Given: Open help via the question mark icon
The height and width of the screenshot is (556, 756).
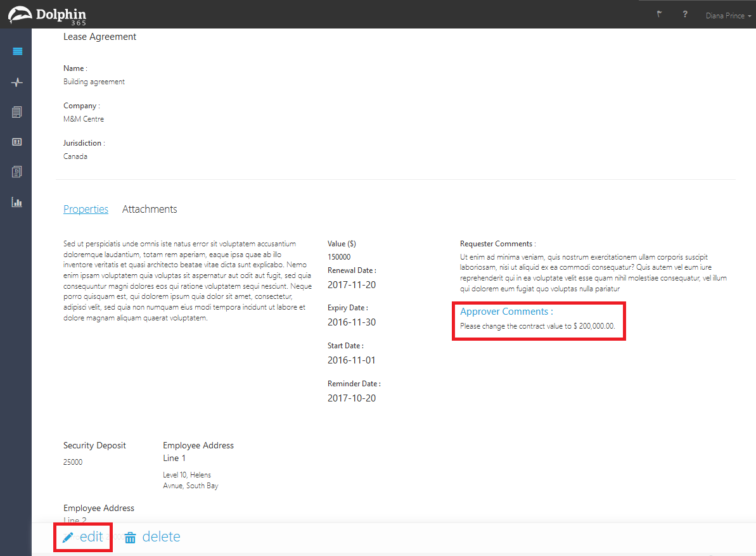Looking at the screenshot, I should click(x=684, y=15).
